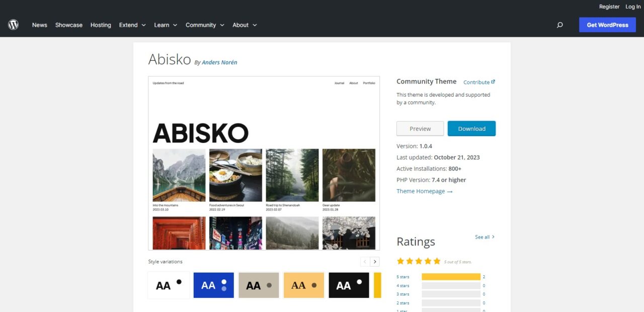Viewport: 644px width, 312px height.
Task: Select the beige gray style variation
Action: pos(259,285)
